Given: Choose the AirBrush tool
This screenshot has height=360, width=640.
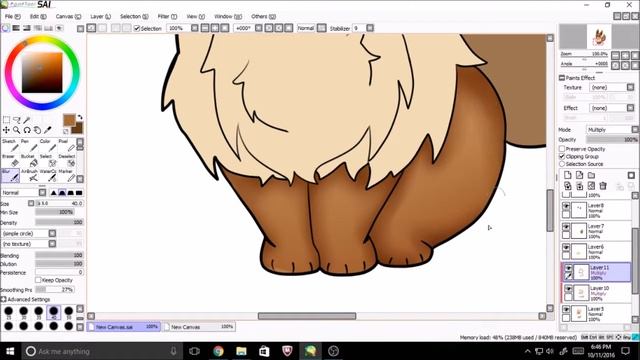Looking at the screenshot, I should coord(29,176).
